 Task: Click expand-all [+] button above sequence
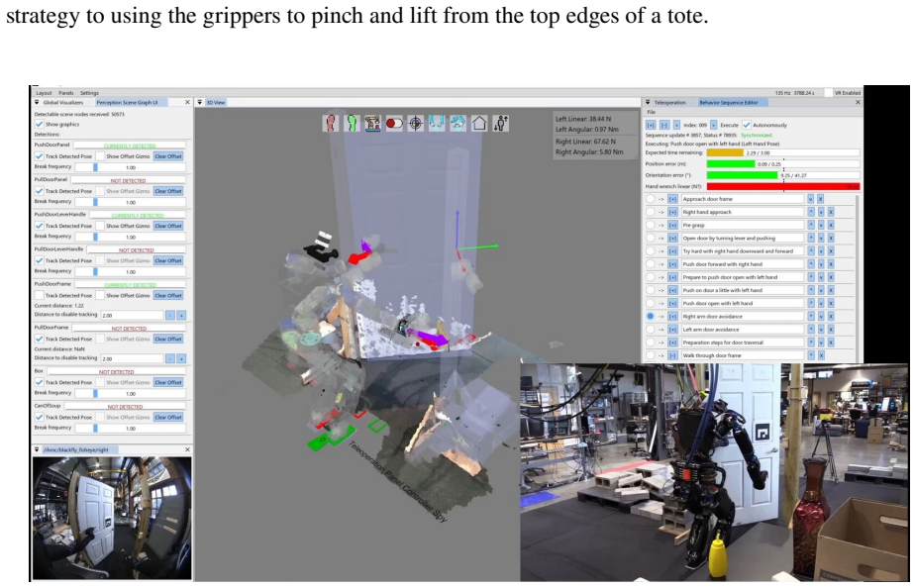click(x=651, y=125)
